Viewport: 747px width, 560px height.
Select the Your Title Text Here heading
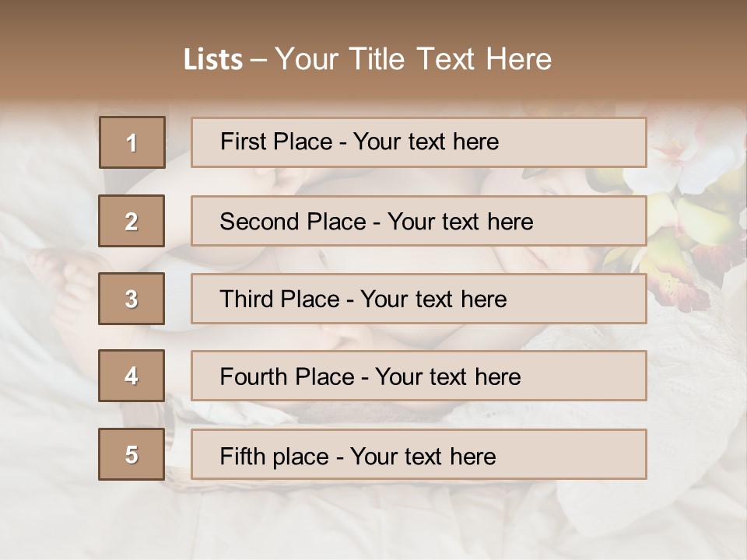pyautogui.click(x=413, y=59)
